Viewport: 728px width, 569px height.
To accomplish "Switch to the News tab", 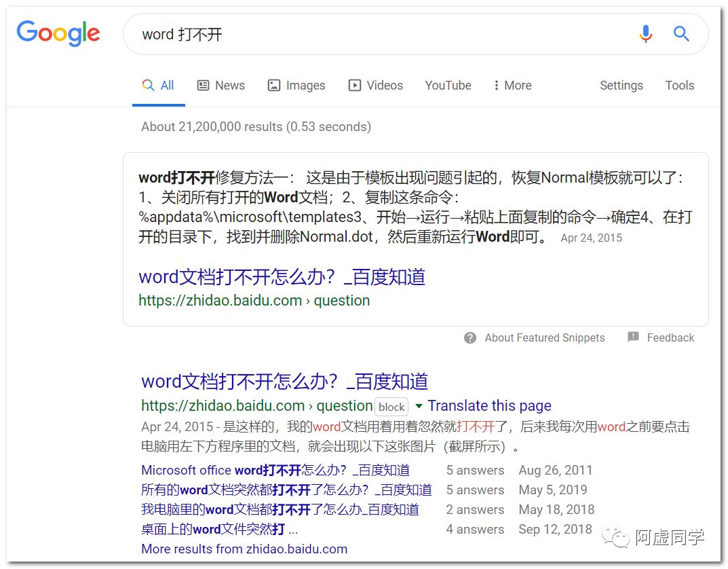I will click(221, 86).
